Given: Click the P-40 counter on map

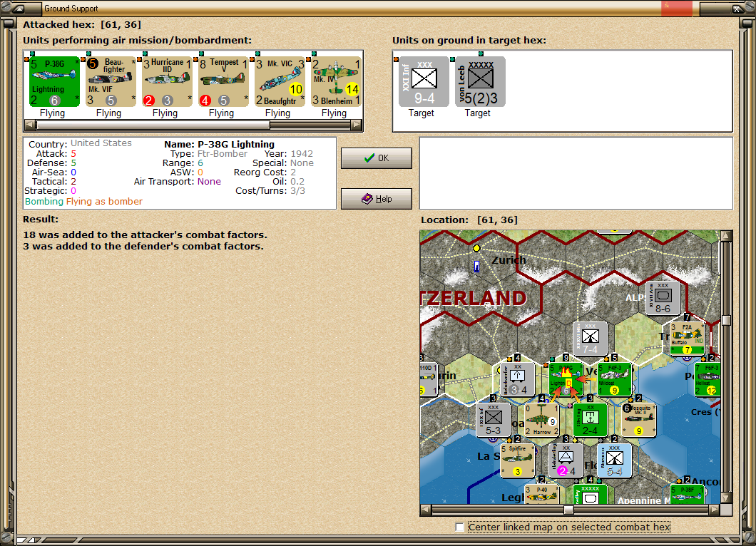Looking at the screenshot, I should pyautogui.click(x=541, y=495).
